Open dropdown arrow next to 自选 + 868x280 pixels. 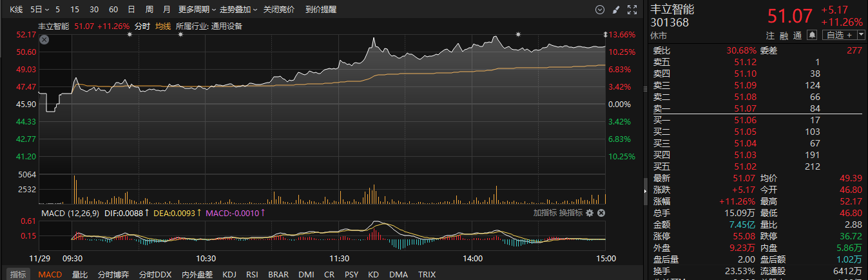point(860,35)
